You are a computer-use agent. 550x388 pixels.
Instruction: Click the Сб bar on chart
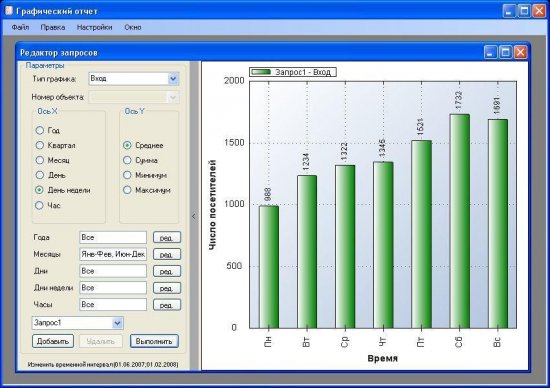(x=460, y=221)
